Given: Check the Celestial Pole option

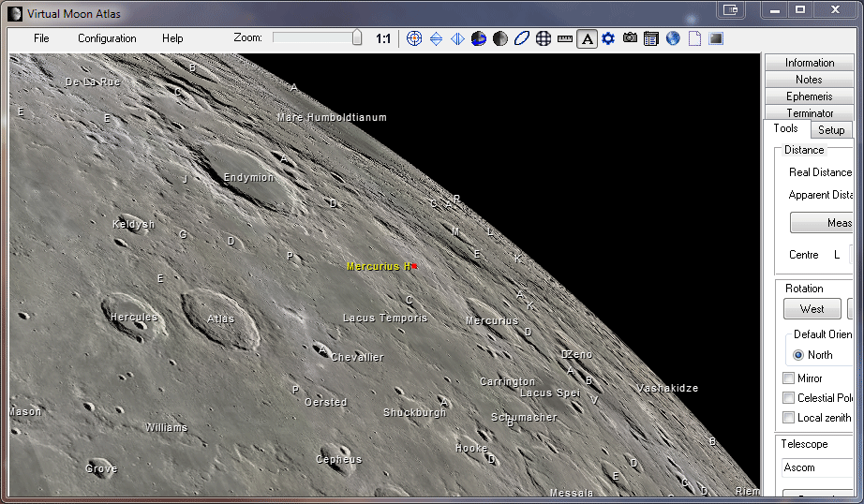Looking at the screenshot, I should [789, 398].
